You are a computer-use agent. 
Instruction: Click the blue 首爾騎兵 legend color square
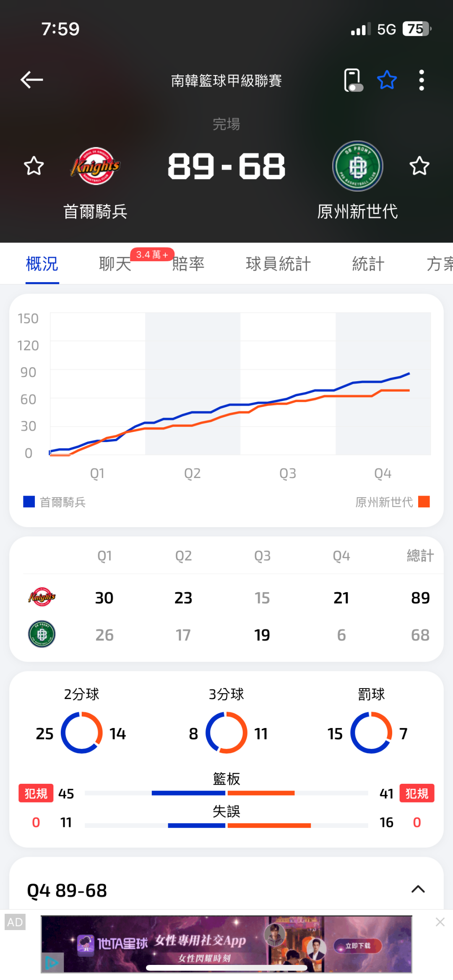[29, 502]
